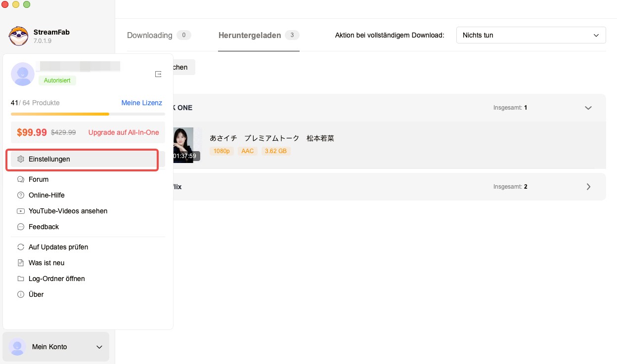Image resolution: width=617 pixels, height=364 pixels.
Task: Click the gear icon next to Einstellungen
Action: point(21,159)
